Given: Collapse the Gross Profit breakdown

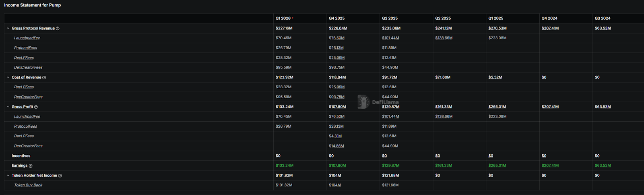Looking at the screenshot, I should [8, 107].
